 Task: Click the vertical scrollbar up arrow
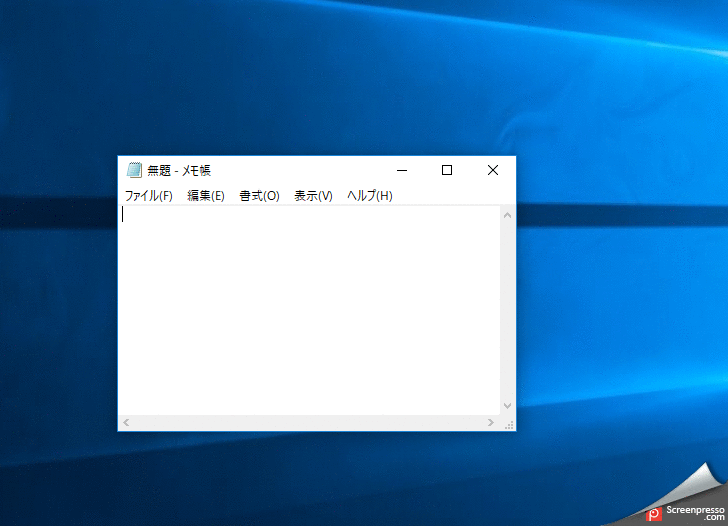pos(507,215)
